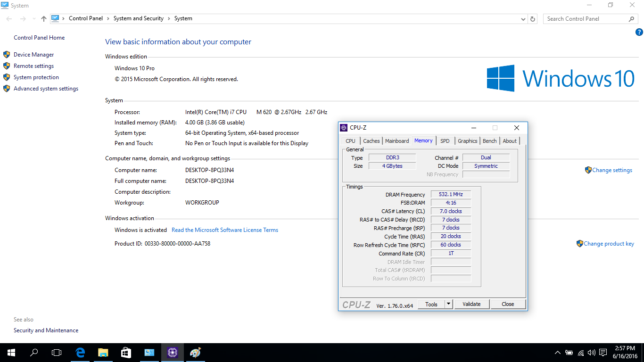Switch to the Caches tab
Viewport: 644px width, 362px height.
pyautogui.click(x=372, y=141)
